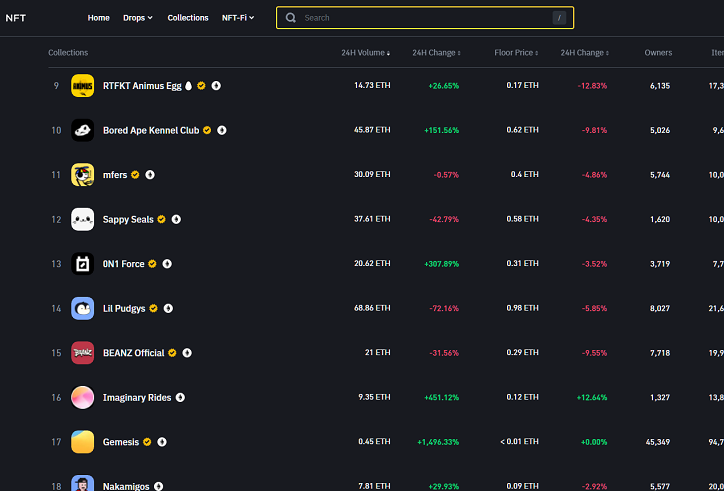Screen dimensions: 724x491
Task: Focus the Search input field
Action: tap(425, 18)
